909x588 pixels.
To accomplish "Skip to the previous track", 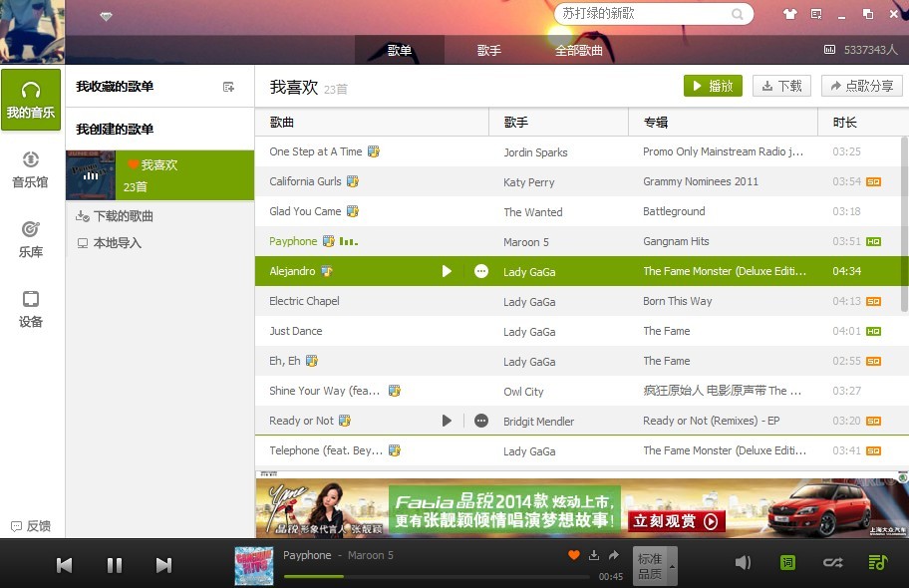I will [65, 565].
